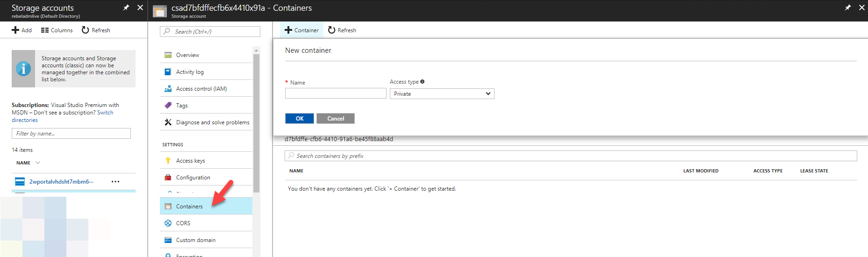Click the scrollbar up arrow in the menu
Screen dimensions: 868x257
tap(256, 50)
